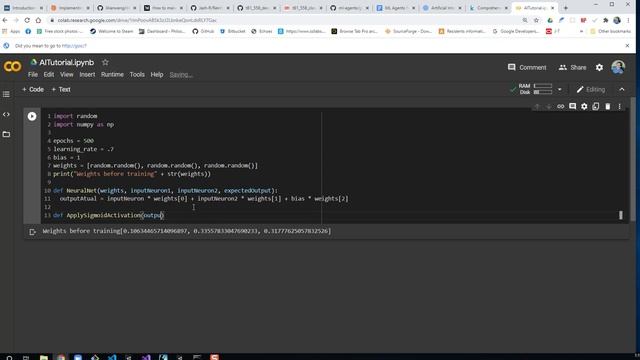Viewport: 640px width, 360px height.
Task: Click the Share button
Action: point(572,67)
